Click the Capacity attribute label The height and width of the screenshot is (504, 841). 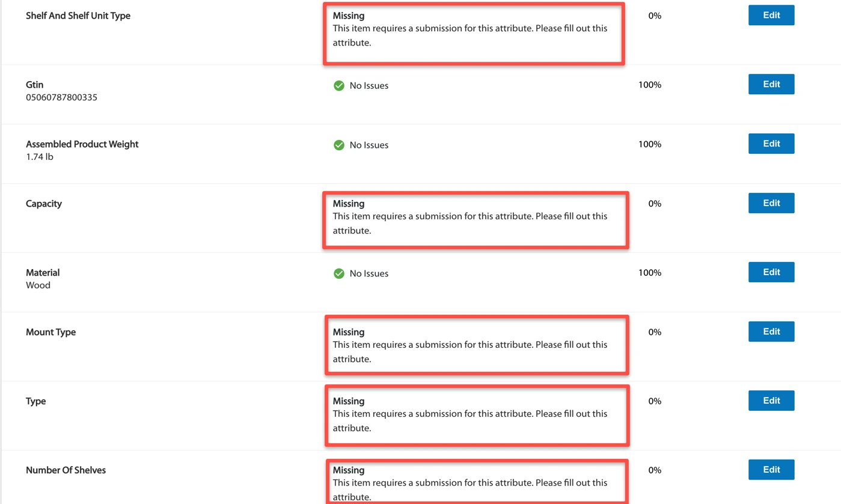44,204
